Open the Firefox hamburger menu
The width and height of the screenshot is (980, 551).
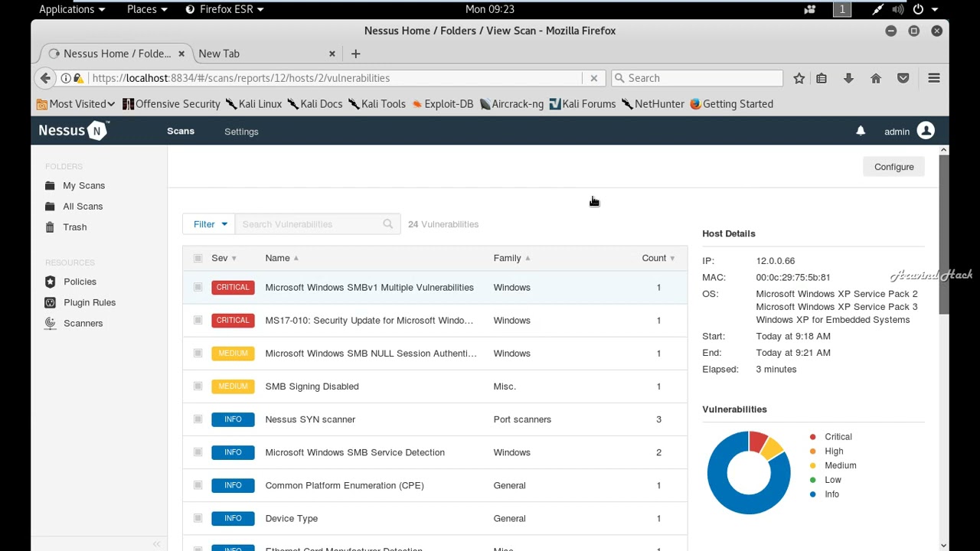934,78
